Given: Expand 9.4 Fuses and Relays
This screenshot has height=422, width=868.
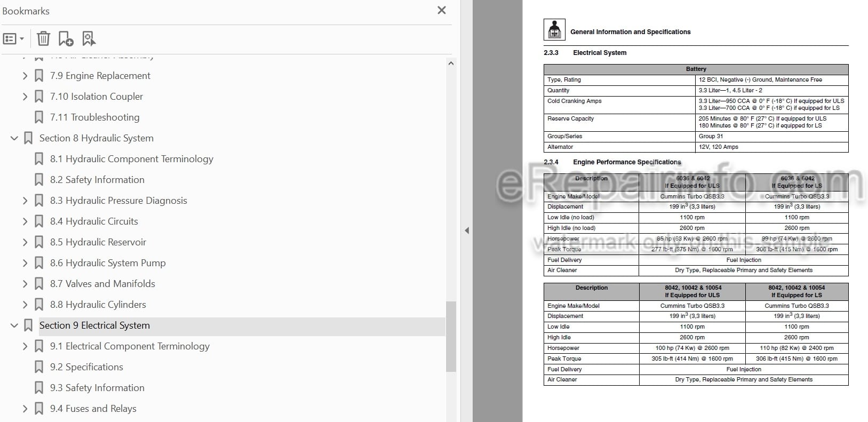Looking at the screenshot, I should (25, 409).
